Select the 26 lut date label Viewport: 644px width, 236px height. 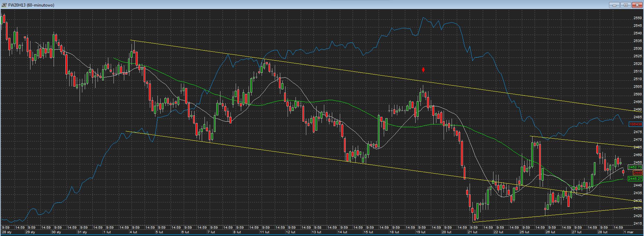(550, 232)
